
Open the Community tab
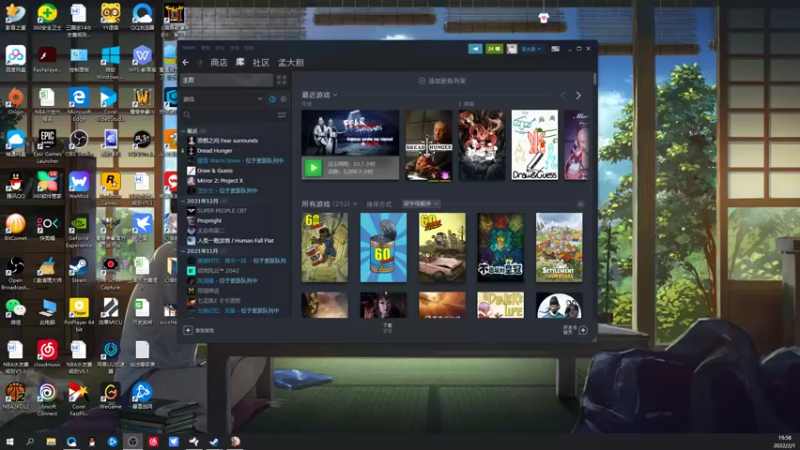[x=261, y=62]
